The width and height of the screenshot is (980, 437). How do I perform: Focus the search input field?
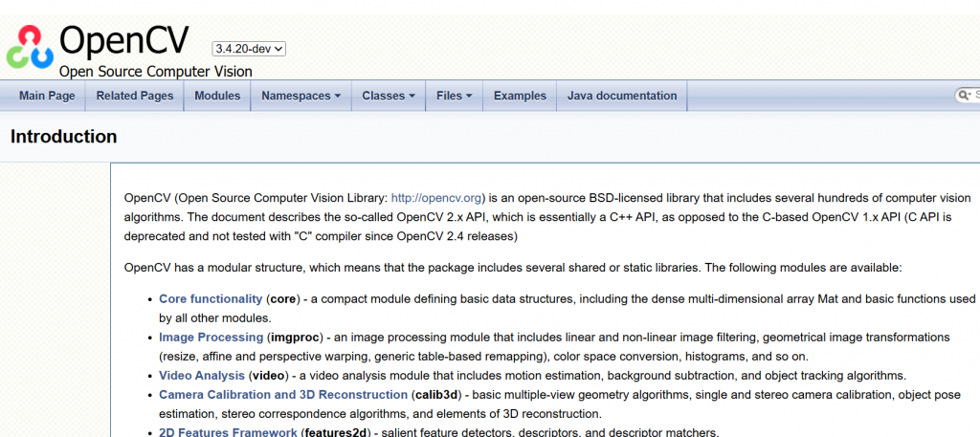coord(975,96)
